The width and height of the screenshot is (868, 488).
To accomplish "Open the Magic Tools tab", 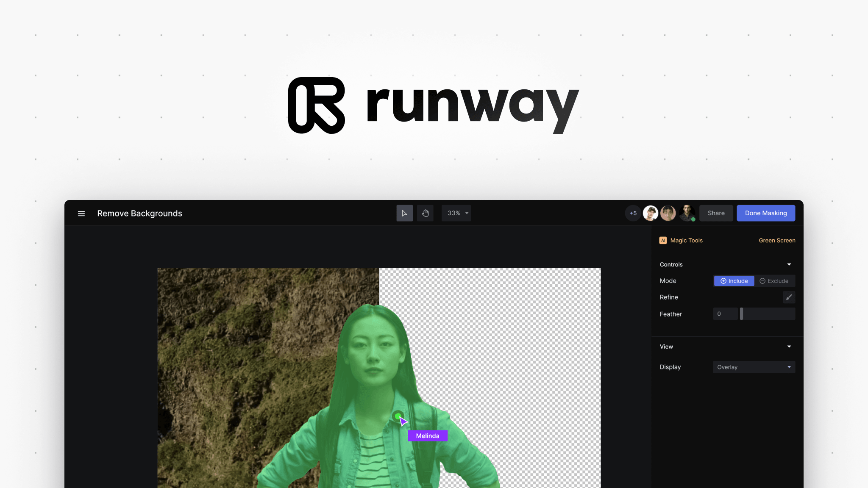I will [686, 240].
